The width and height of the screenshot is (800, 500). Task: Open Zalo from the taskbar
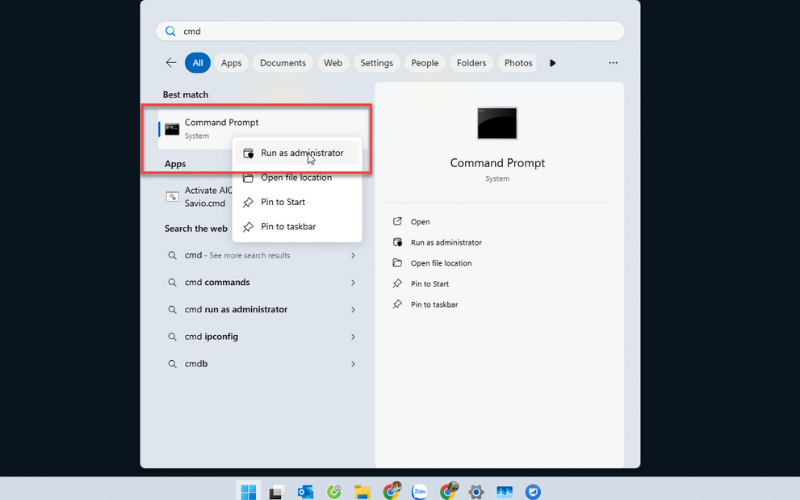click(x=419, y=492)
